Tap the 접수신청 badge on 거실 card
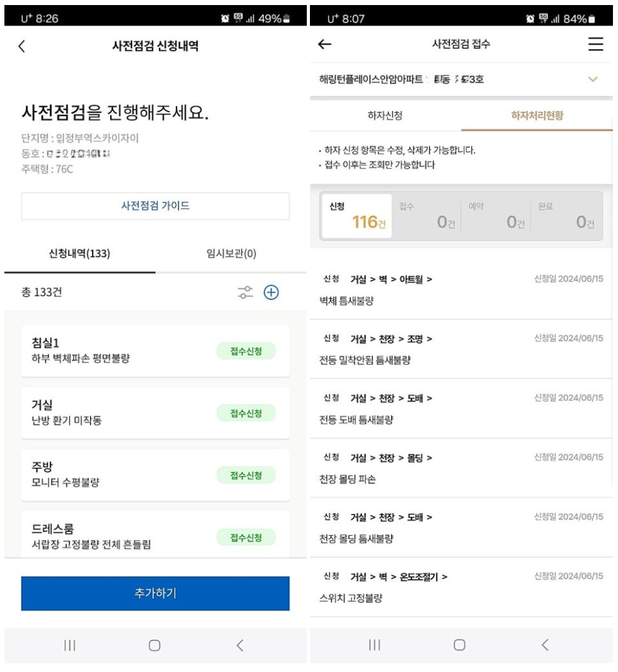Screen dimensions: 618x672 click(246, 414)
